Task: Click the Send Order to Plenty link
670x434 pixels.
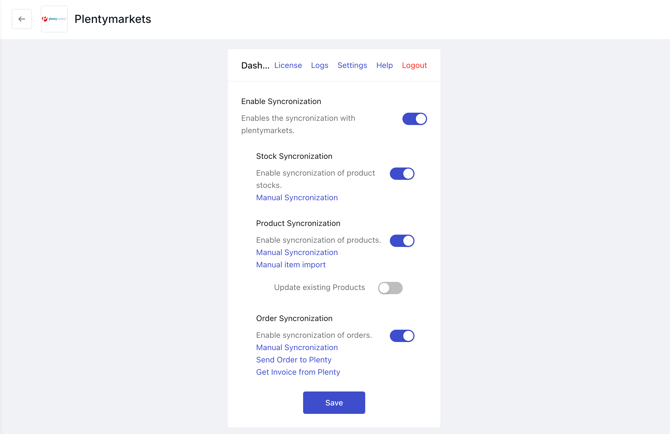Action: coord(294,360)
